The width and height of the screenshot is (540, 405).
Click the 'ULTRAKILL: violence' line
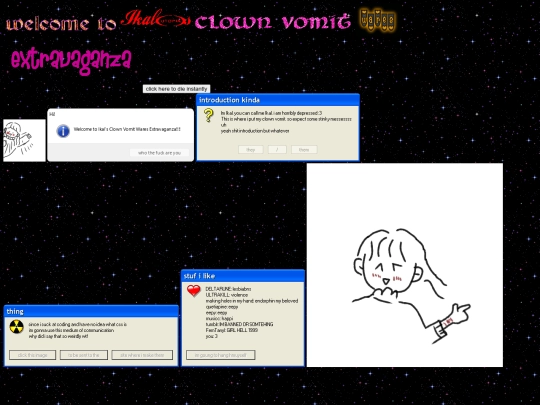click(227, 295)
